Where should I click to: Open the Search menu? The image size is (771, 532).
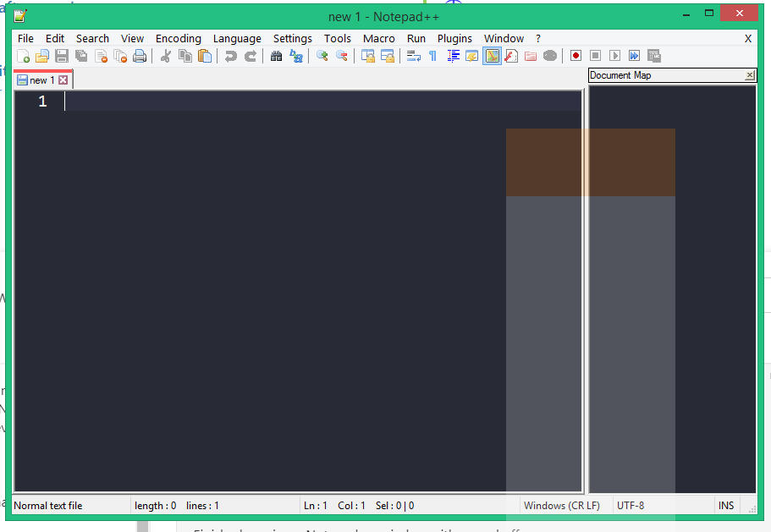coord(92,38)
